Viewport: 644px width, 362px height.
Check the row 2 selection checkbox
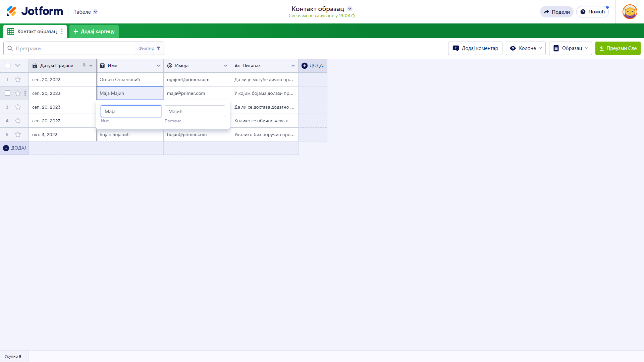8,93
